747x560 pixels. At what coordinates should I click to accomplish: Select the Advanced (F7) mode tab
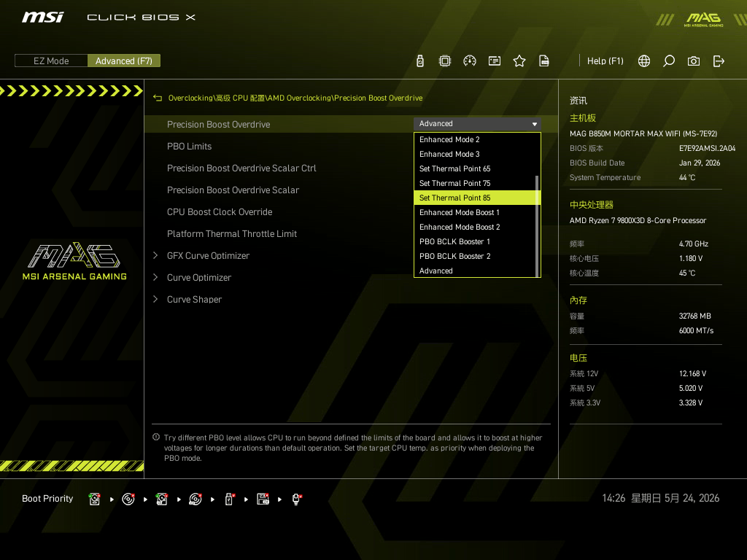pyautogui.click(x=124, y=61)
